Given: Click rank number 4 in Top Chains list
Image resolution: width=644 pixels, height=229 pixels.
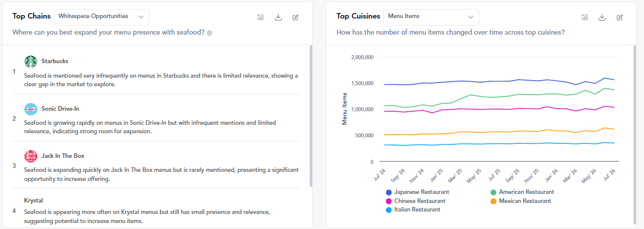Looking at the screenshot, I should (x=14, y=211).
